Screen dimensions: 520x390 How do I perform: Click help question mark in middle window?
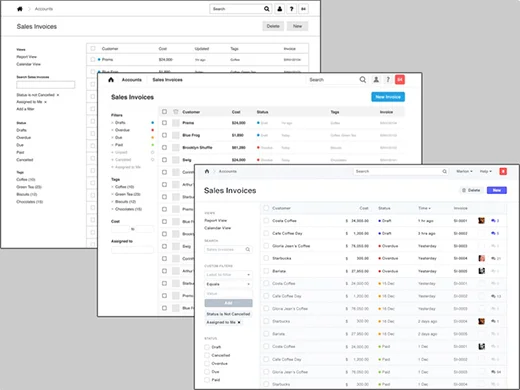tap(388, 80)
